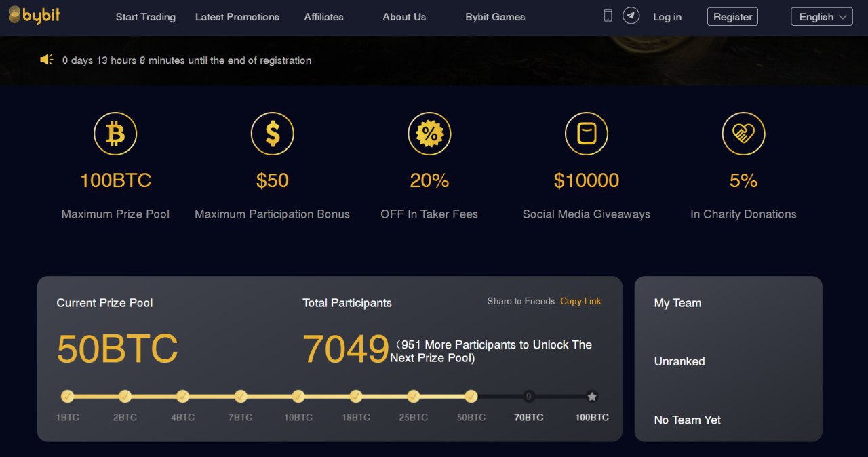Click the 5% charity value

click(743, 180)
